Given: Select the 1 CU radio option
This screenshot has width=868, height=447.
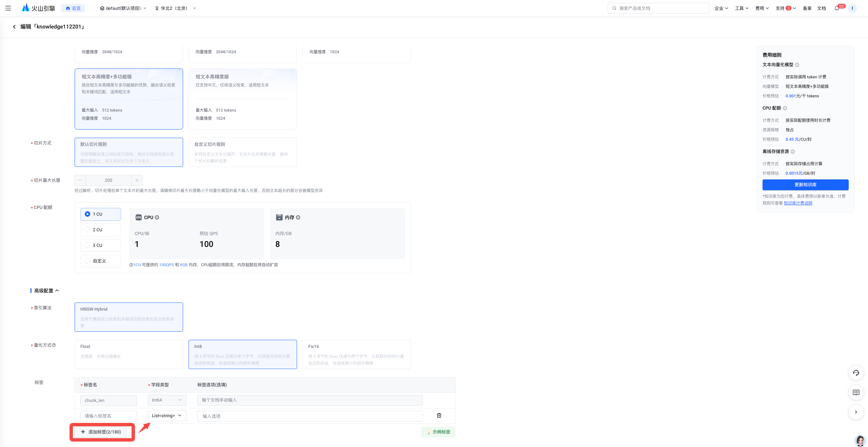Looking at the screenshot, I should click(x=100, y=214).
